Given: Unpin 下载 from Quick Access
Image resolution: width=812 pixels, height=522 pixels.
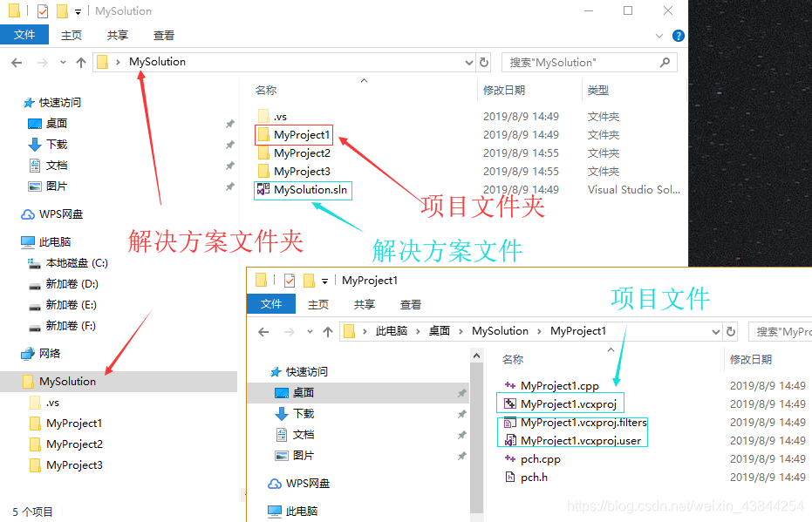Looking at the screenshot, I should point(229,143).
